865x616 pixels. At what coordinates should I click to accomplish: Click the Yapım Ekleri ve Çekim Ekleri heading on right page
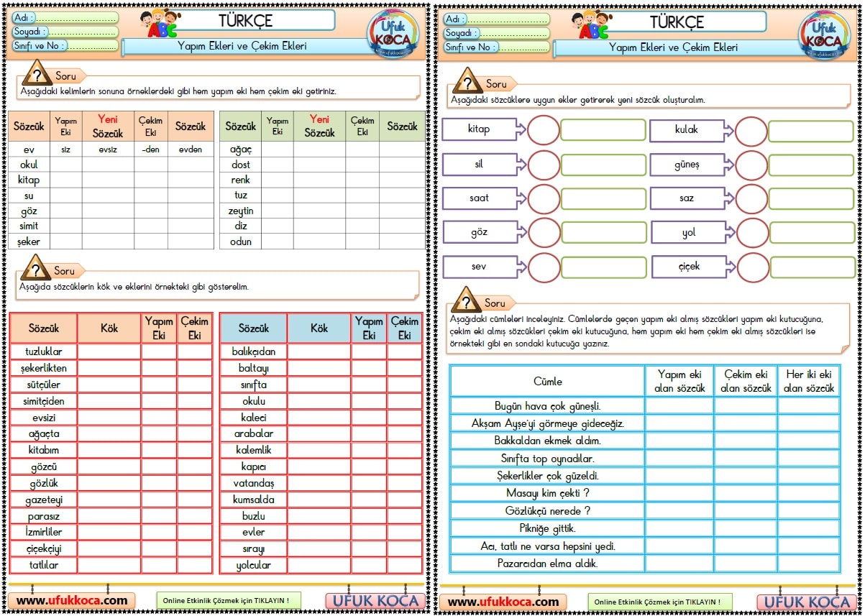[x=674, y=47]
